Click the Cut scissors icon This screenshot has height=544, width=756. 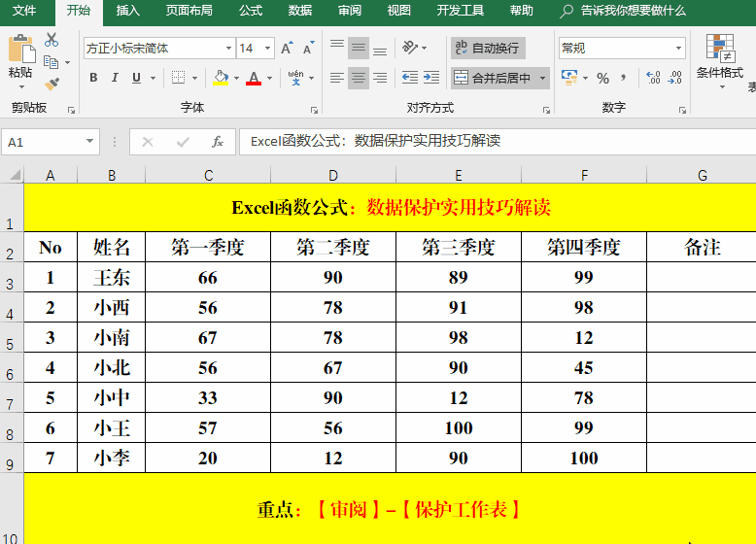52,40
